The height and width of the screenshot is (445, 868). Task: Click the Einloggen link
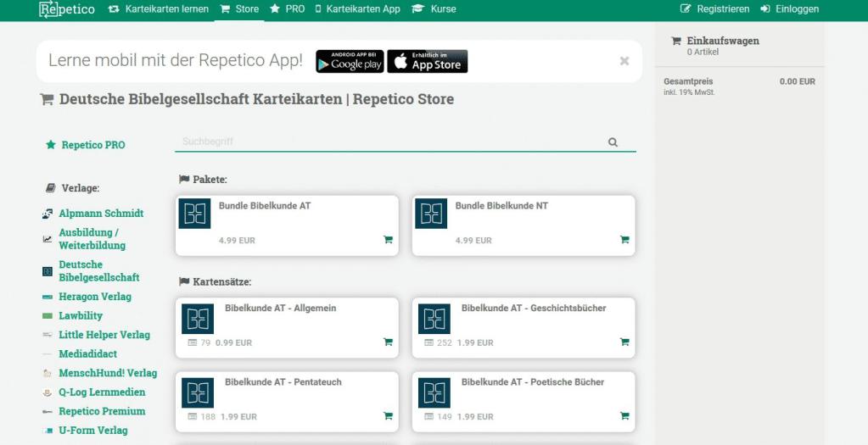click(x=789, y=9)
